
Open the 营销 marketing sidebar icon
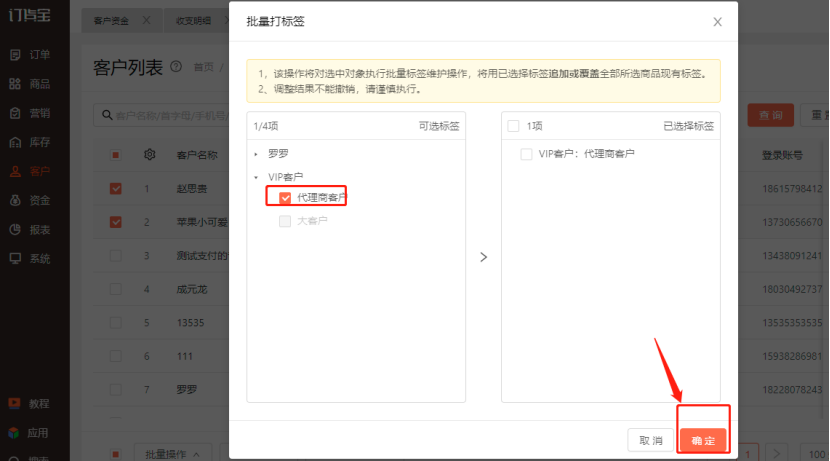point(15,113)
